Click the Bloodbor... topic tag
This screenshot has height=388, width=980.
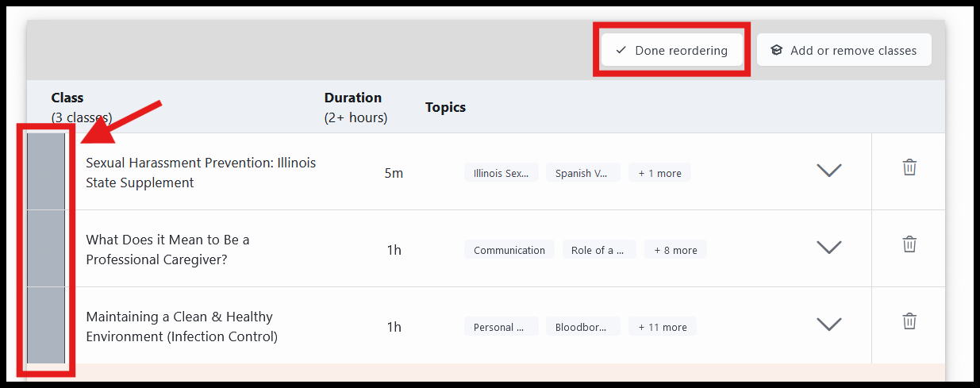(583, 327)
